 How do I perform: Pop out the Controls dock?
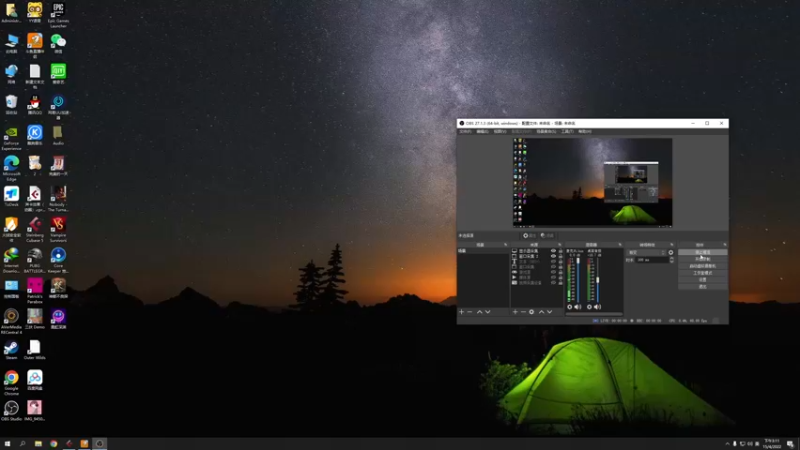[x=724, y=245]
